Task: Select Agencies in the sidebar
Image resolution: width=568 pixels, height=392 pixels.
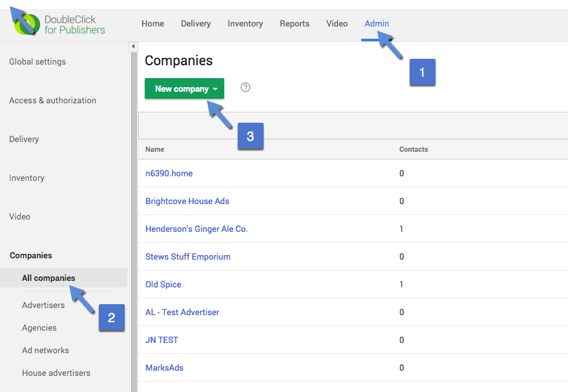Action: point(39,327)
